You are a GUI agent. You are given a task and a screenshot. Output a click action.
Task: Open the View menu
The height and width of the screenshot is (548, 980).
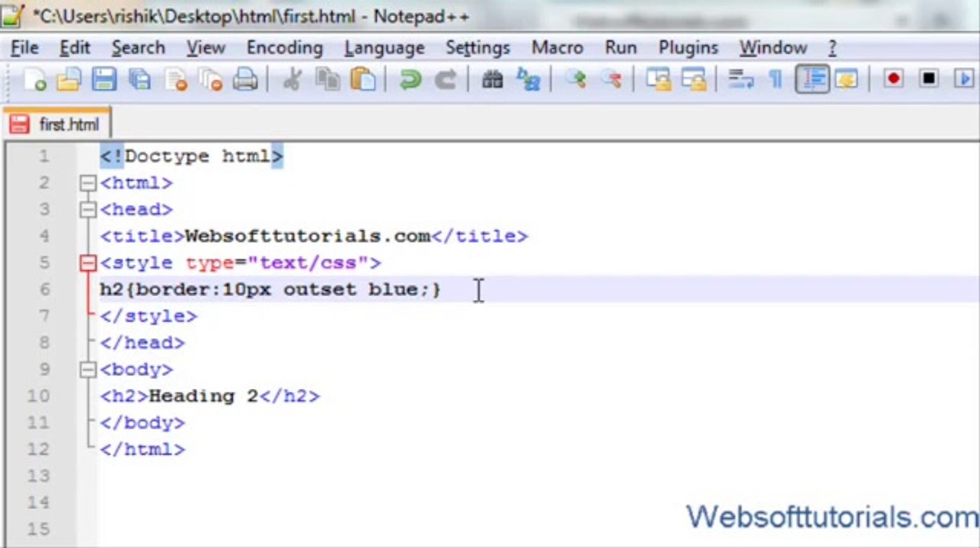[206, 48]
